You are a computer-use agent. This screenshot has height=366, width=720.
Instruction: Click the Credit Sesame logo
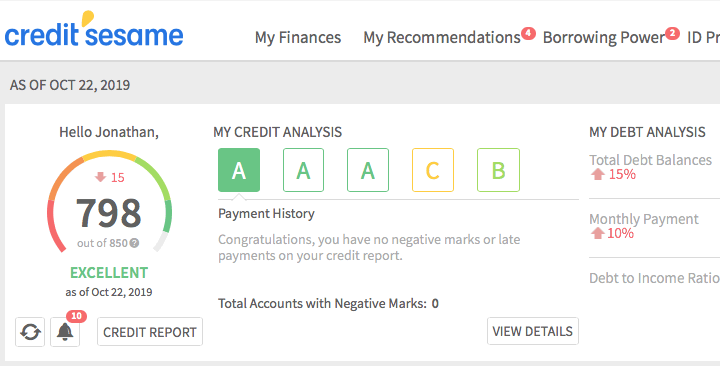94,30
